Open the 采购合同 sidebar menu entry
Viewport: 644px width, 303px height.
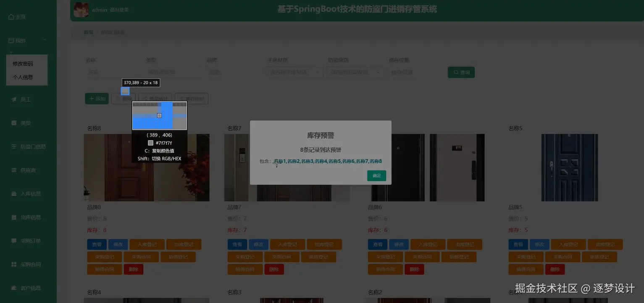click(26, 264)
